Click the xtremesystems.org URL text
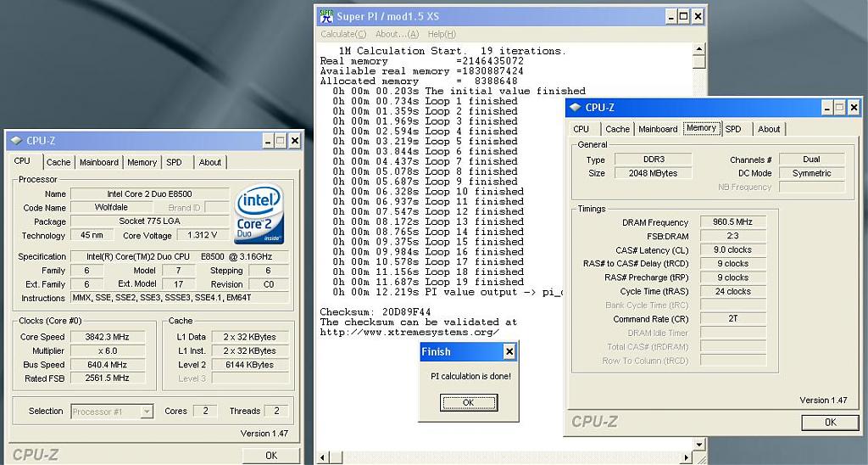868x465 pixels. tap(409, 333)
